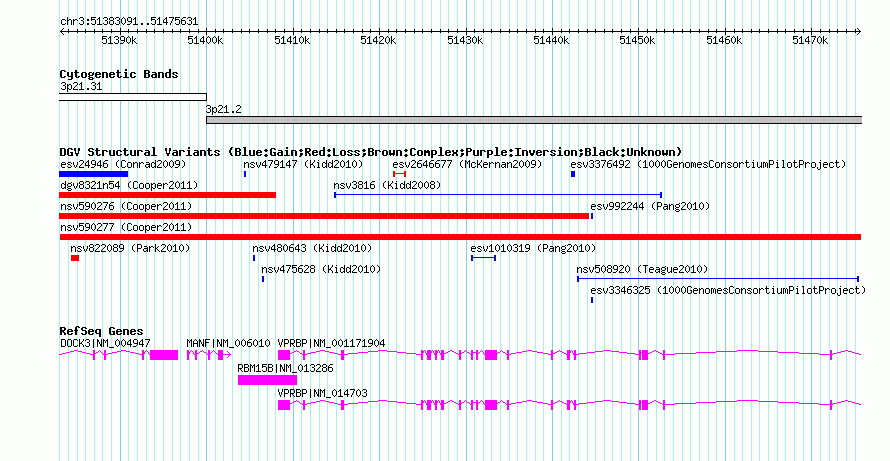Viewport: 890px width, 461px height.
Task: Open the esv1010319 (Pang2010) label
Action: tap(533, 249)
